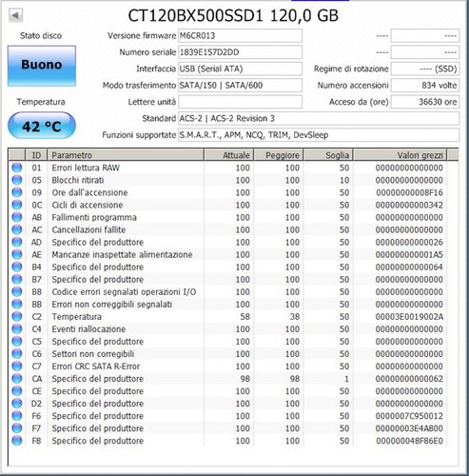Click status icon for ID CA row

click(17, 379)
